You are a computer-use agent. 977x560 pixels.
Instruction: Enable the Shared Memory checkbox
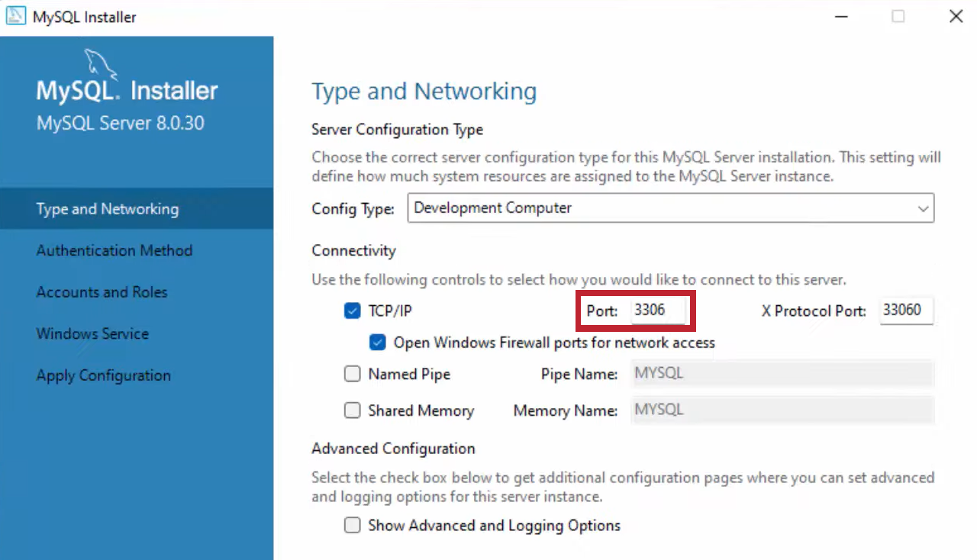[x=353, y=410]
